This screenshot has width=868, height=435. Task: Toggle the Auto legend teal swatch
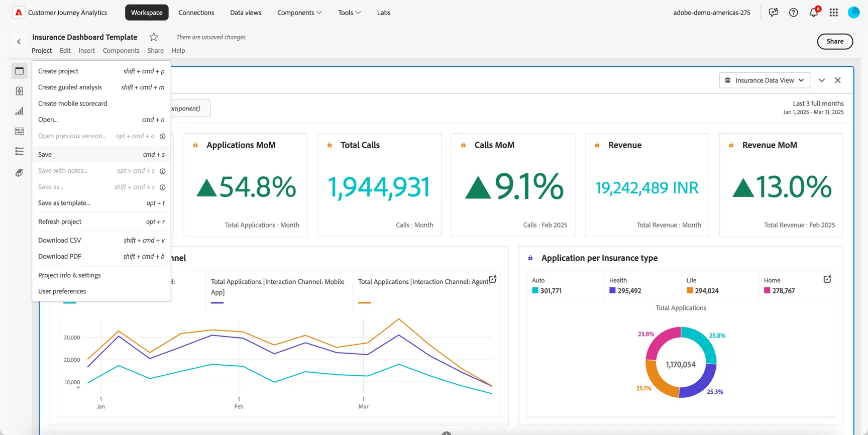click(535, 290)
